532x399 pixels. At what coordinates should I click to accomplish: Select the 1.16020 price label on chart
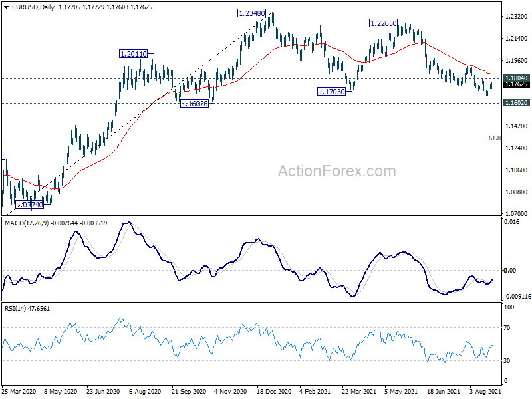pyautogui.click(x=194, y=104)
